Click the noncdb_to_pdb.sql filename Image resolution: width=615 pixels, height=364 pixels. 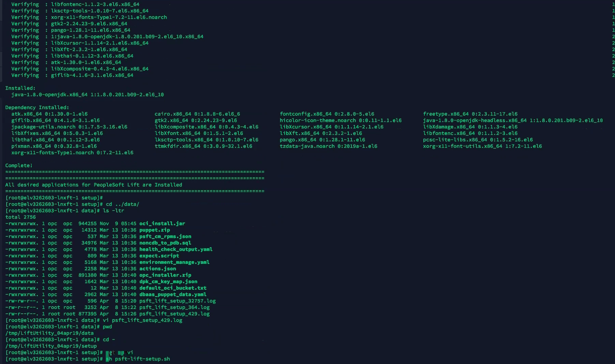pyautogui.click(x=164, y=242)
